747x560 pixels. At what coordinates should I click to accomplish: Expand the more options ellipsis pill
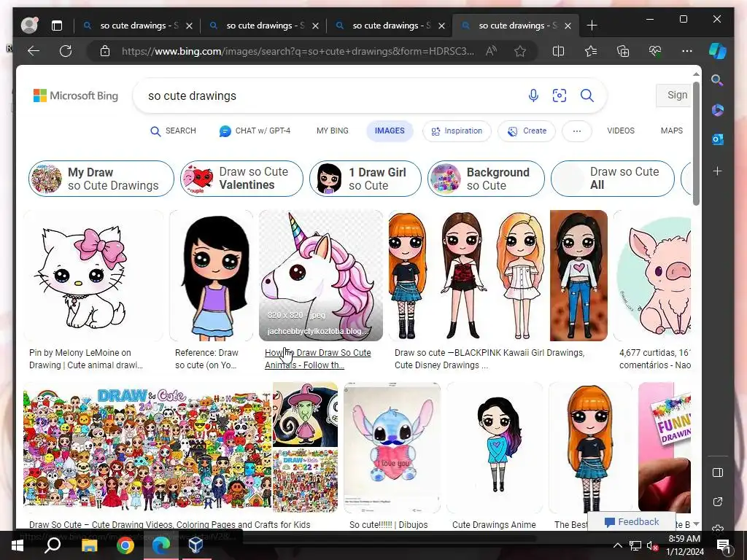point(577,131)
